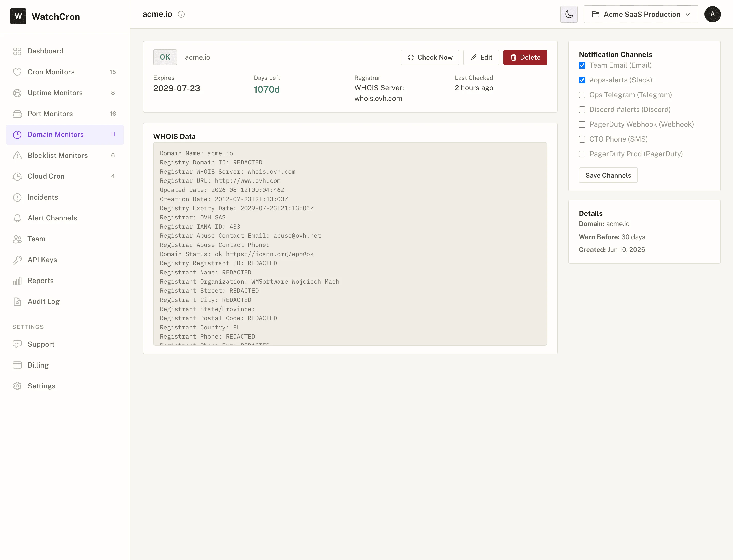Click the Reports bar chart icon
Screen dimensions: 733x560
17,281
